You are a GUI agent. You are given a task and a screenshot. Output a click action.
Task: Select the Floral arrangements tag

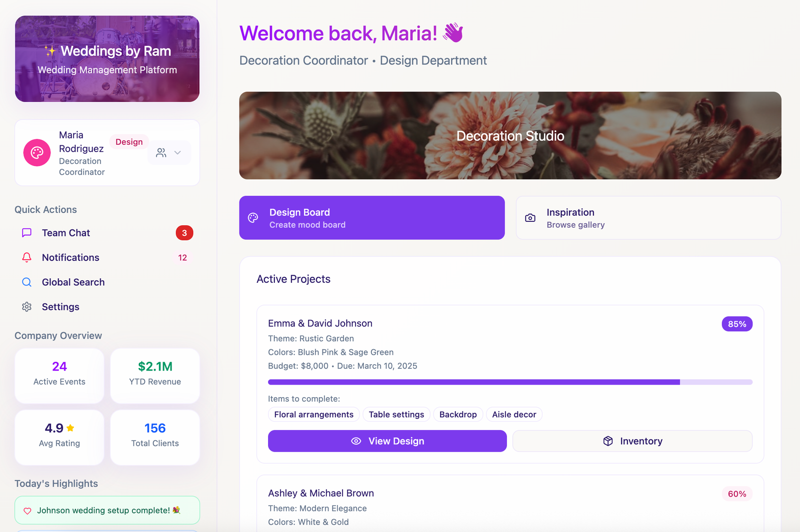[x=313, y=415]
